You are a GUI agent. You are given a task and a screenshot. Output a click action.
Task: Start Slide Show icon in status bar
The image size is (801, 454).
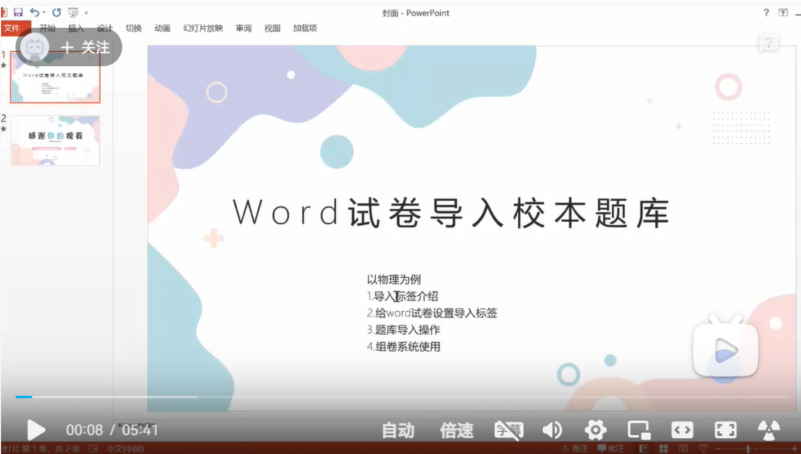[x=703, y=449]
